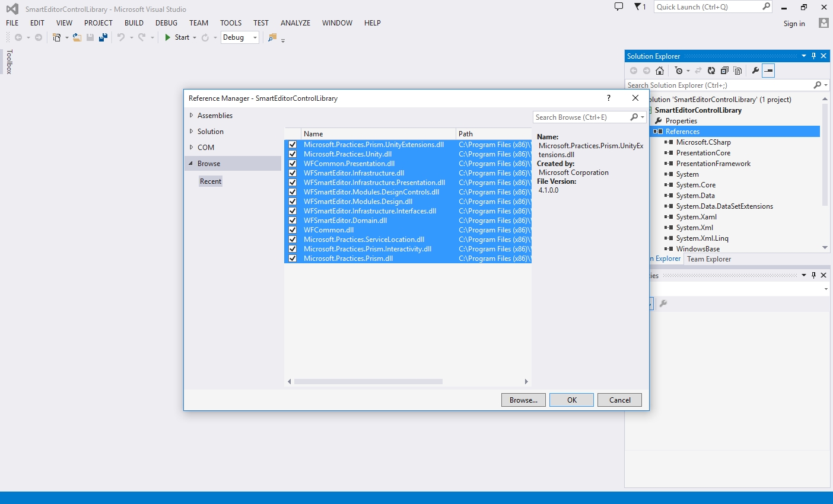Switch to the Team Explorer tab

point(709,259)
